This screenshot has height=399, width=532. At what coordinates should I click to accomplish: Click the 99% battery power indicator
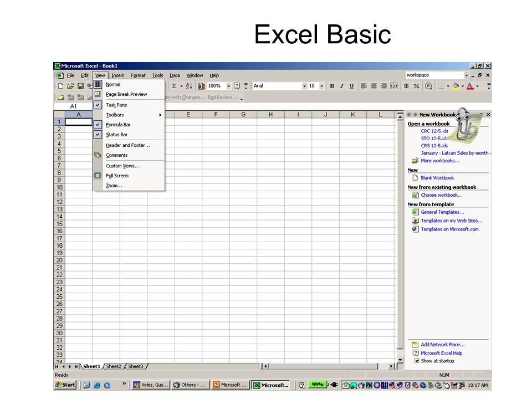tap(317, 385)
